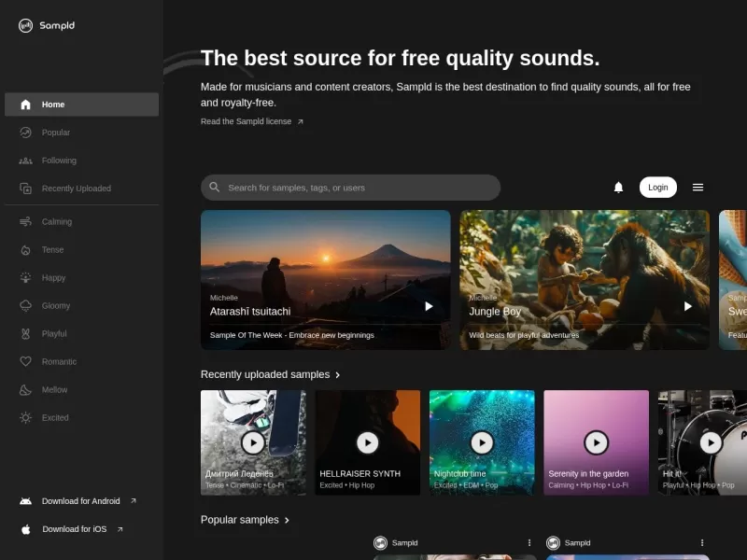Browse the Calming mood category
Screen dimensions: 747x560
(x=56, y=222)
